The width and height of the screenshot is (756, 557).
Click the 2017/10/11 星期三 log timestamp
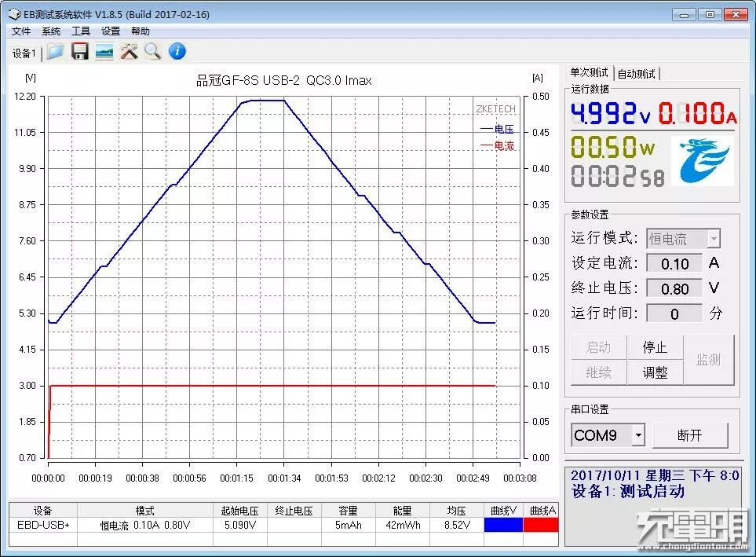[x=654, y=475]
